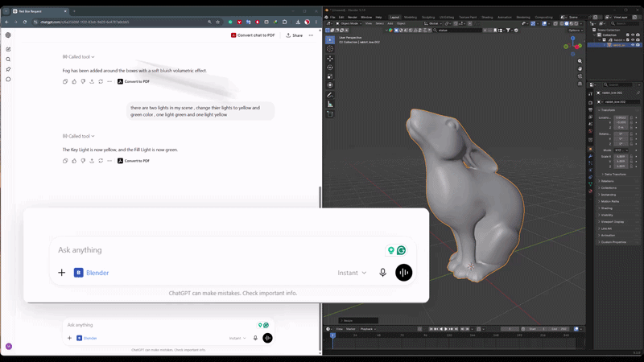The width and height of the screenshot is (644, 362).
Task: Open the Output properties tab icon
Action: point(590,109)
